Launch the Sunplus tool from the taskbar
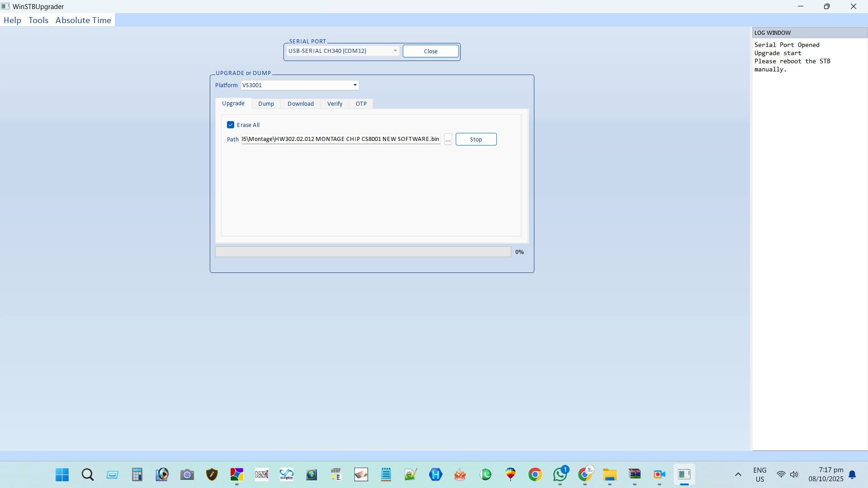This screenshot has width=868, height=488. [287, 475]
